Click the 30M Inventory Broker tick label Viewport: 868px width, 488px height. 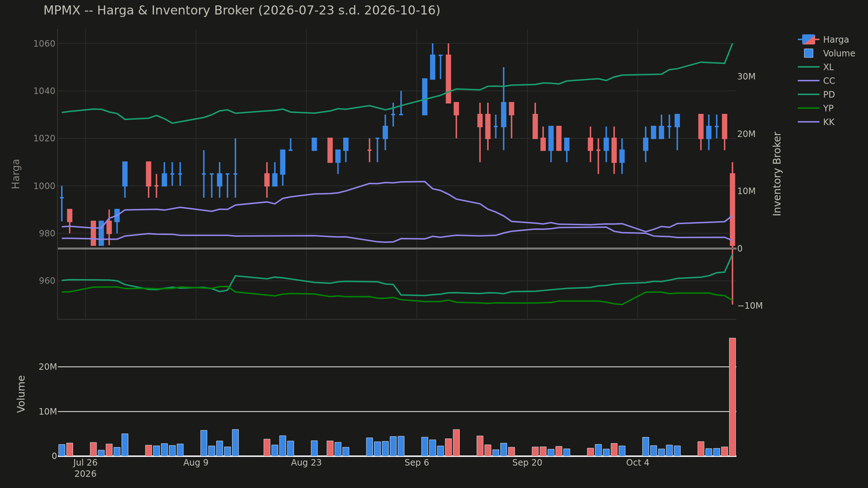(746, 76)
